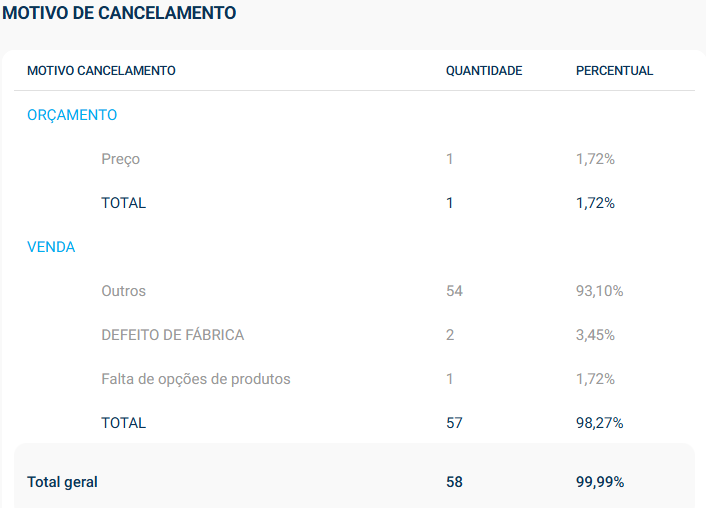Select the Preço cancellation reason row

click(x=121, y=159)
